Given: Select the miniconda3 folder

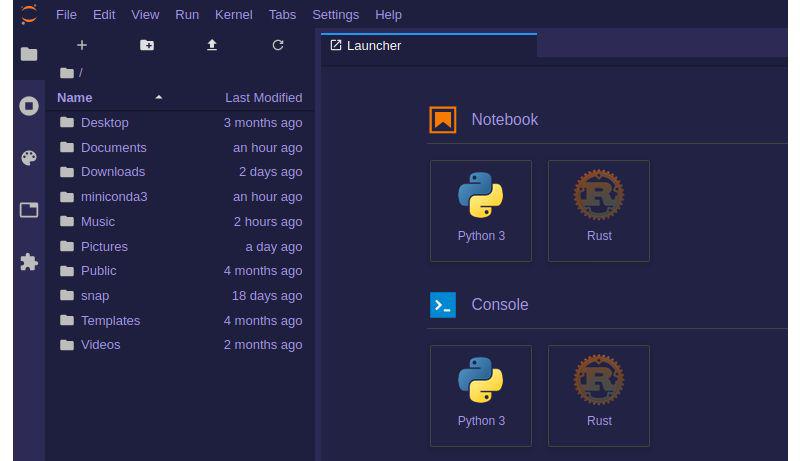Looking at the screenshot, I should coord(181,197).
